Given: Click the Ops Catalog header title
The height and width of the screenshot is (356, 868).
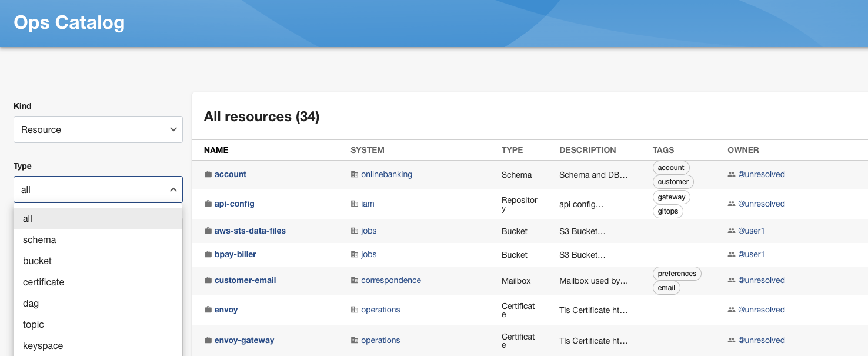Looking at the screenshot, I should pyautogui.click(x=69, y=22).
